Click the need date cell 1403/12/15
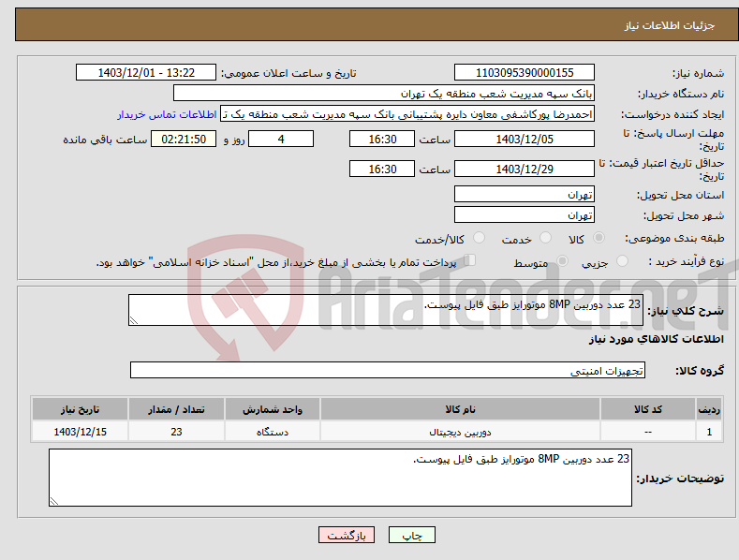 (x=80, y=432)
